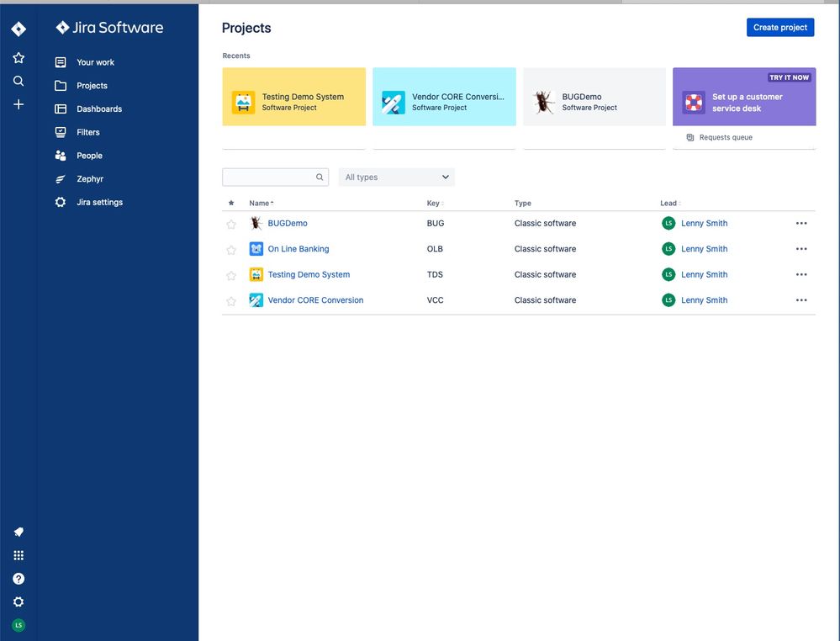Click the plus Create icon in the rail

[18, 104]
